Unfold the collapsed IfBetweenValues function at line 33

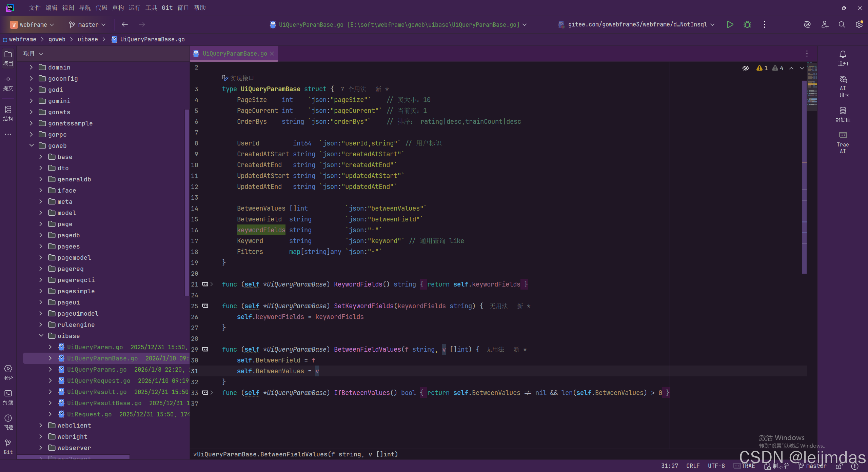pos(212,393)
